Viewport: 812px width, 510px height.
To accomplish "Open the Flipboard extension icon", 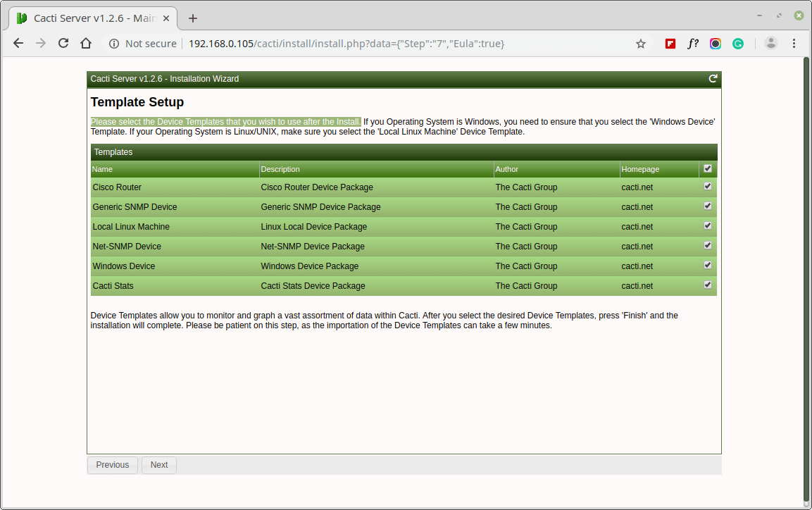I will [x=670, y=44].
